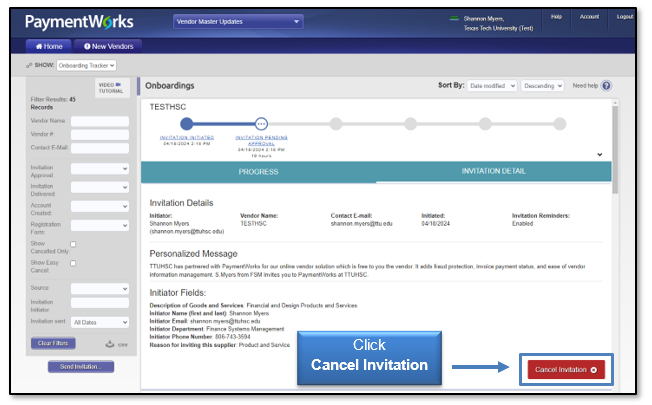The width and height of the screenshot is (652, 405).
Task: Open the Account Created filter dropdown
Action: [100, 206]
